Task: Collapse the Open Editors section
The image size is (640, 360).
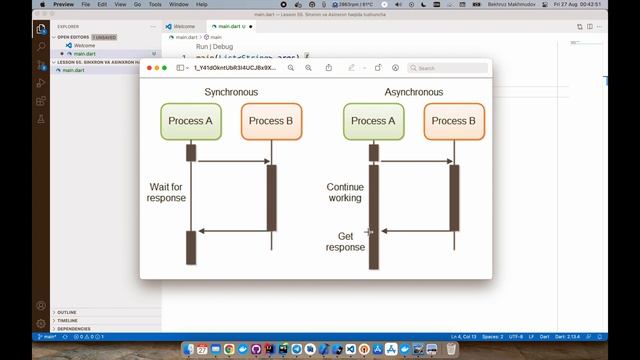Action: point(106,37)
